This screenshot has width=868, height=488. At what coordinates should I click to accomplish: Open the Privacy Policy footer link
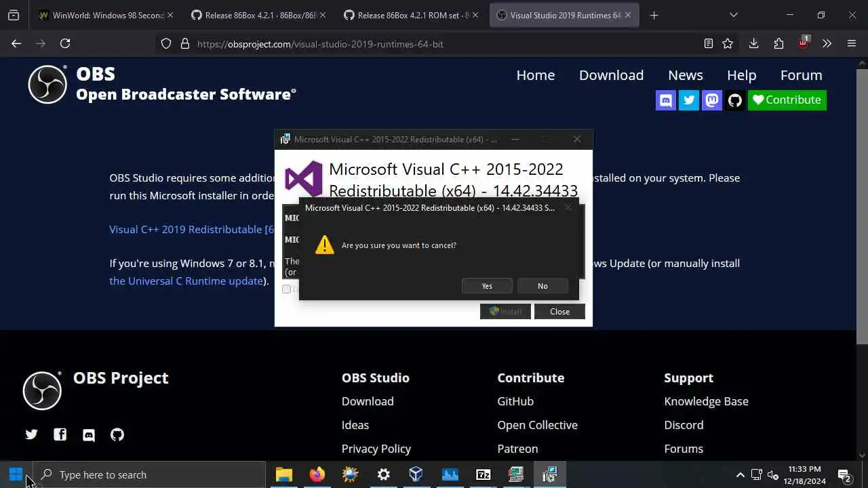pyautogui.click(x=376, y=449)
